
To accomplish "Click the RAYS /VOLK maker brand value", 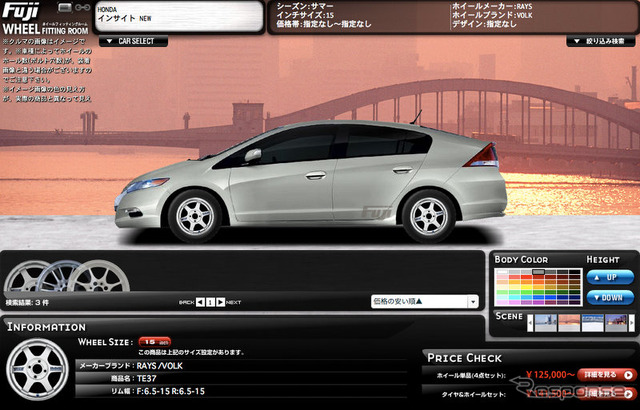I will (x=160, y=366).
